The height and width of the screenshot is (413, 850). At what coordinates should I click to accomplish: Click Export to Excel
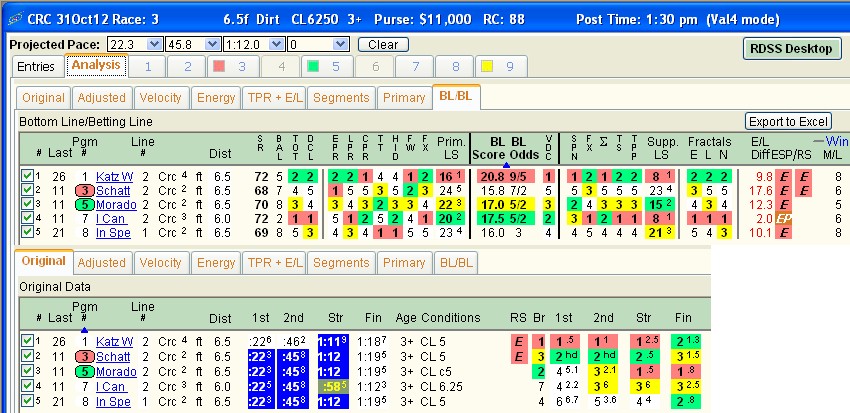tap(788, 121)
